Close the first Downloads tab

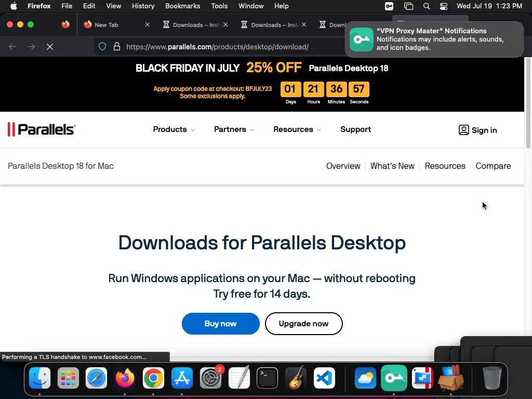[x=225, y=24]
